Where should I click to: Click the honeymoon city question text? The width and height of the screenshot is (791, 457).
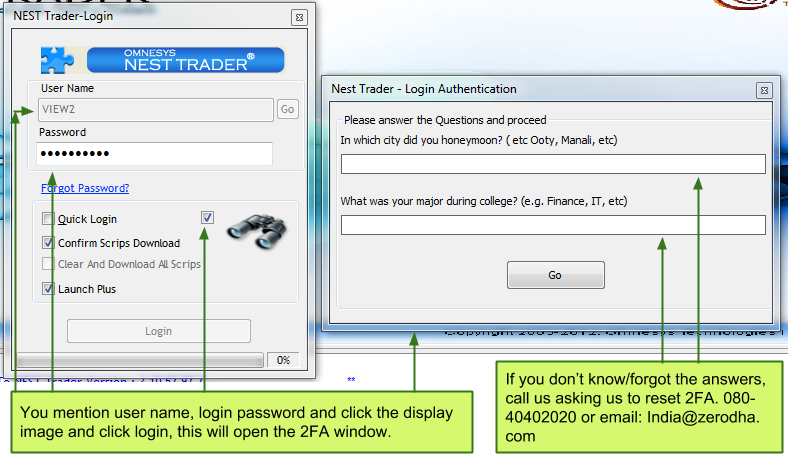click(x=479, y=140)
